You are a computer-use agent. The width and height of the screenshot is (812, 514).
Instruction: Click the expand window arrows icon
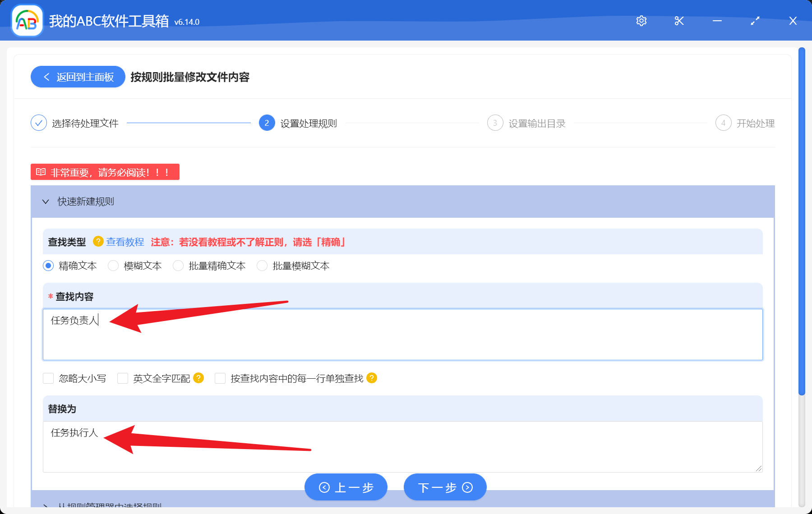(755, 21)
